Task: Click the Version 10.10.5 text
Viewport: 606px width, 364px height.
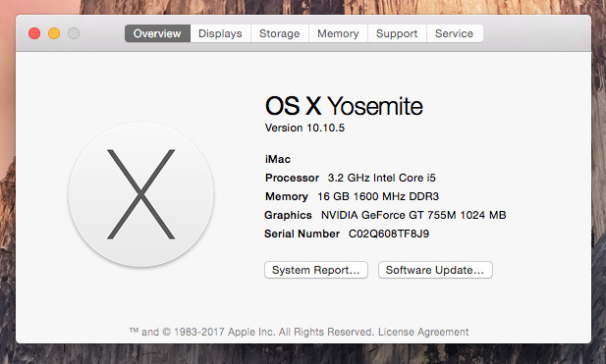Action: (x=304, y=128)
